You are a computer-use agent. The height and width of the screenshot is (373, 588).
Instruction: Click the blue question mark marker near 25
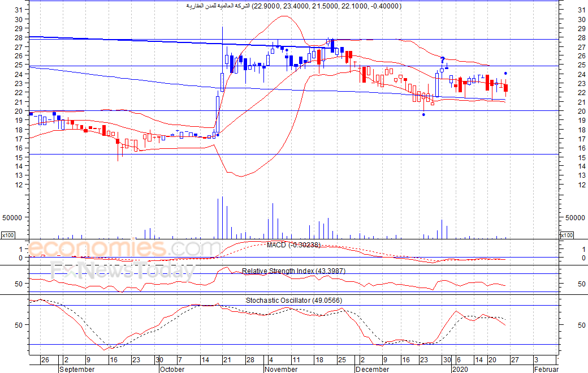click(x=443, y=60)
